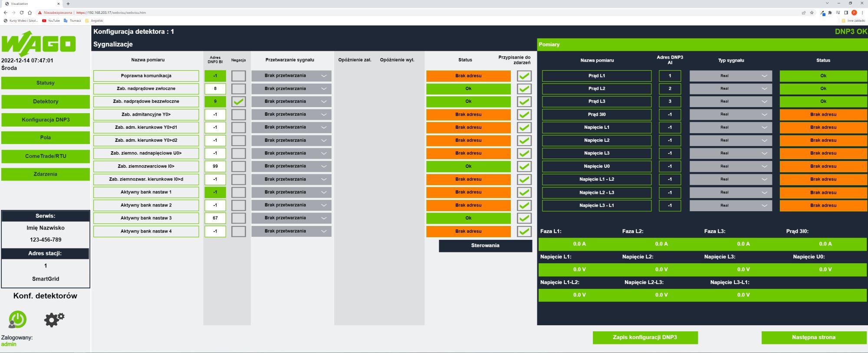Image resolution: width=868 pixels, height=353 pixels.
Task: Go to the Detektory menu
Action: (46, 101)
